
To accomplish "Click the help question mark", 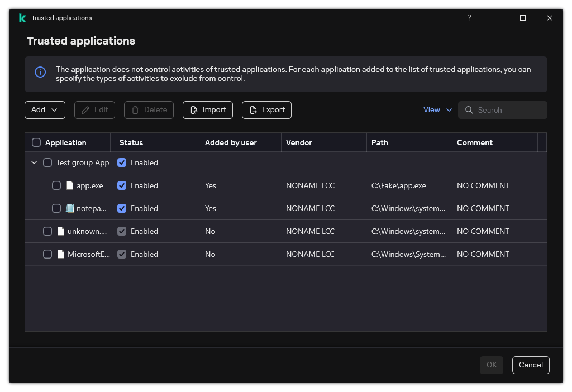I will coord(469,17).
